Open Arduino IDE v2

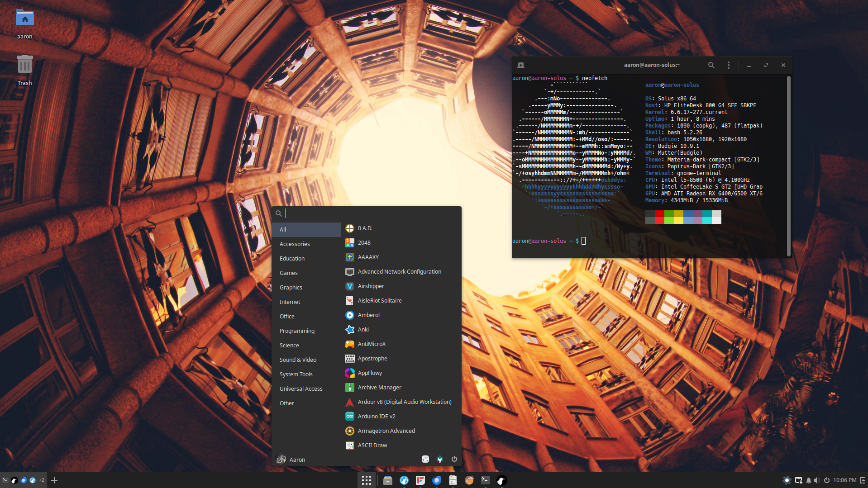pyautogui.click(x=401, y=417)
